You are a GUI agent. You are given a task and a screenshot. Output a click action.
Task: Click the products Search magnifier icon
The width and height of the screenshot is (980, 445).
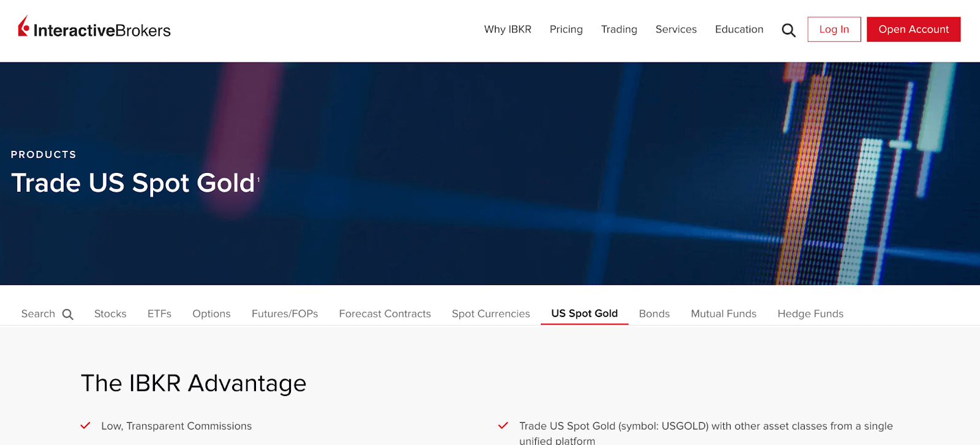point(68,314)
